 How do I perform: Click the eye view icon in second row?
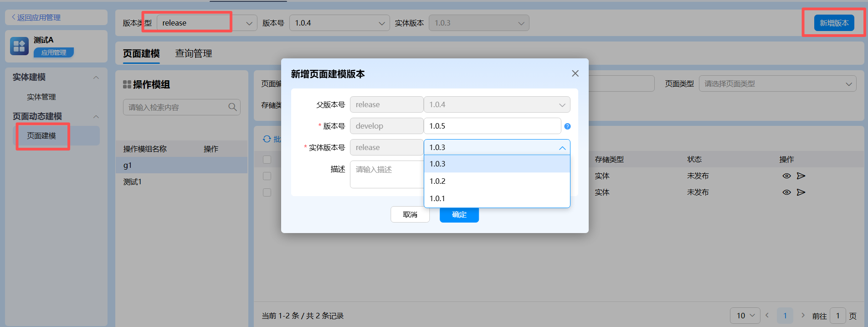pos(786,192)
